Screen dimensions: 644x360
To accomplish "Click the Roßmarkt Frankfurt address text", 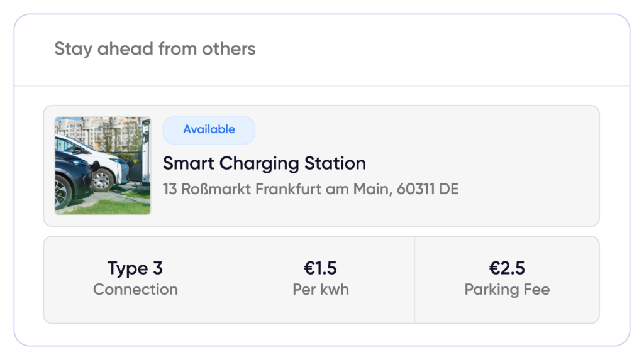I will point(311,189).
